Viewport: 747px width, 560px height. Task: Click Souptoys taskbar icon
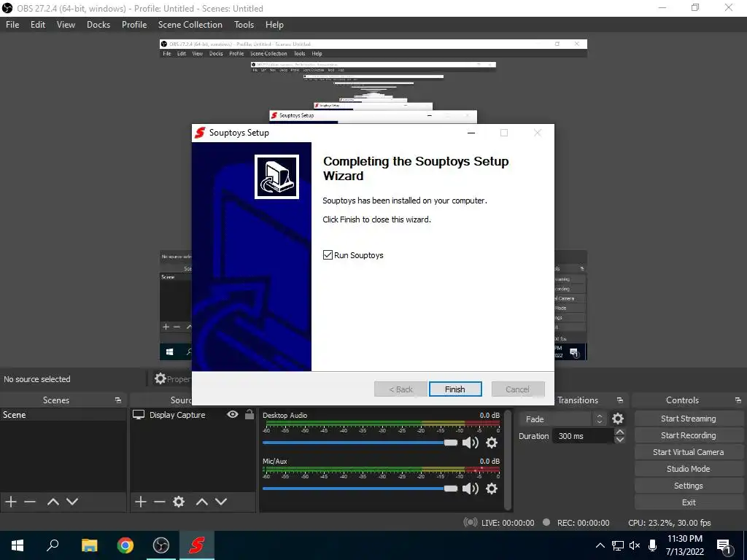[x=197, y=545]
